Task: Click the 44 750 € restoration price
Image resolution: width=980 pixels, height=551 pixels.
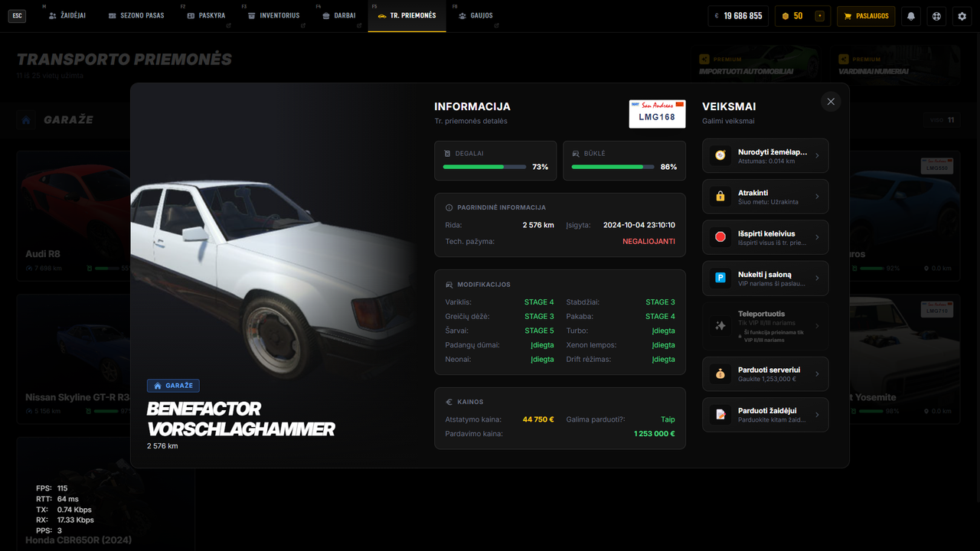Action: click(538, 419)
